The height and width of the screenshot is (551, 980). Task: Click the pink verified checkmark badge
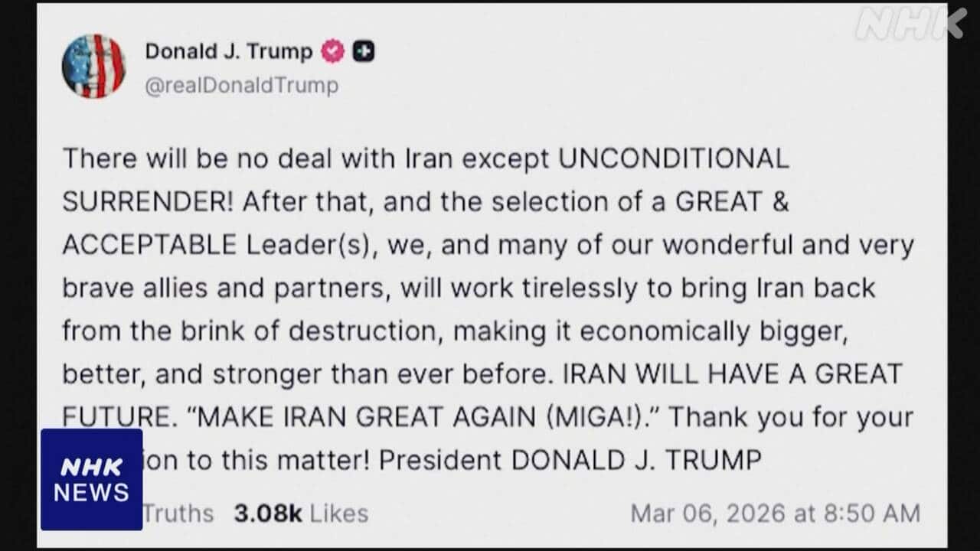pyautogui.click(x=332, y=51)
